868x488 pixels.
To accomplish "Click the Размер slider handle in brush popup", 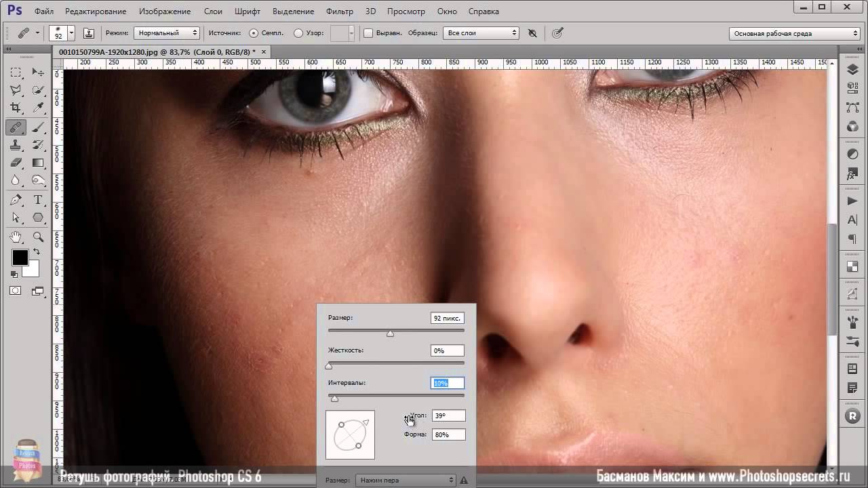I will pos(390,333).
